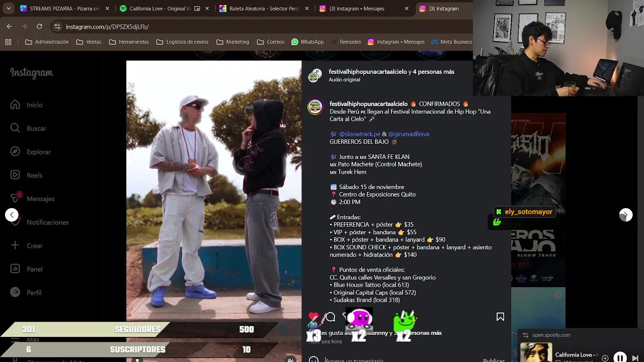Click the comment bubble icon
Viewport: 644px width, 362px height.
[x=331, y=317]
